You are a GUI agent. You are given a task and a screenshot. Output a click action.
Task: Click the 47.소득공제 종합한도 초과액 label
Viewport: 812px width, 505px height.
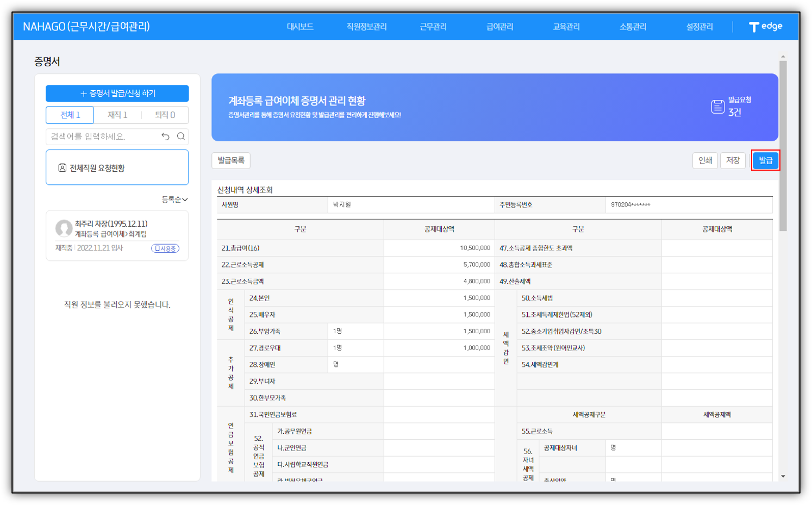click(x=536, y=248)
